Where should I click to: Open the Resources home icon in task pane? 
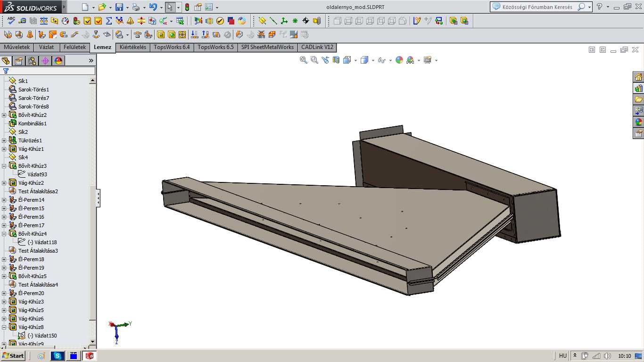pyautogui.click(x=638, y=77)
